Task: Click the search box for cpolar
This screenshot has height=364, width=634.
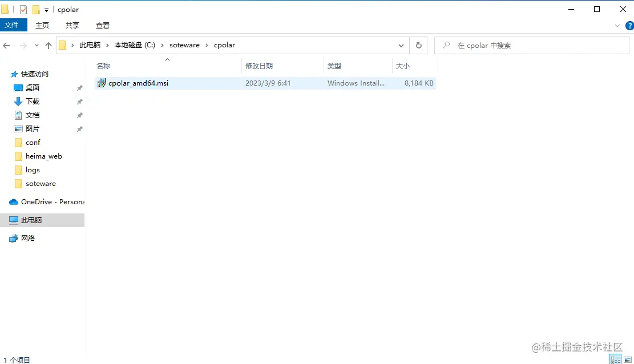Action: [532, 45]
